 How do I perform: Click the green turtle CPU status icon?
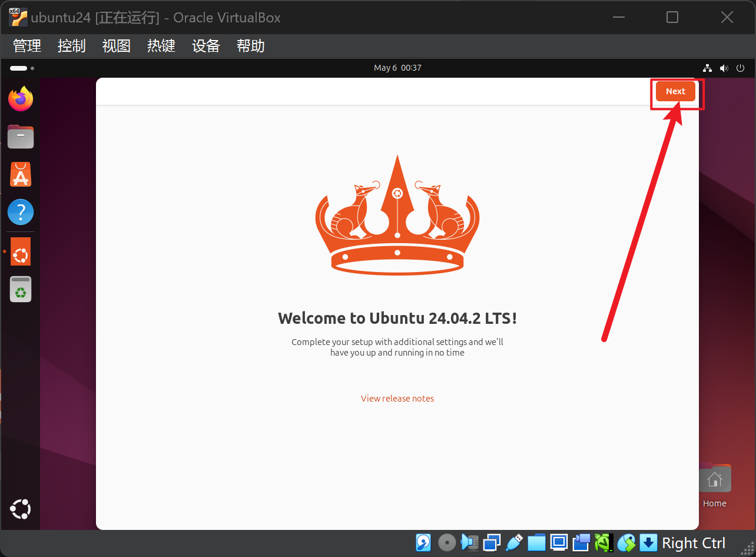604,542
